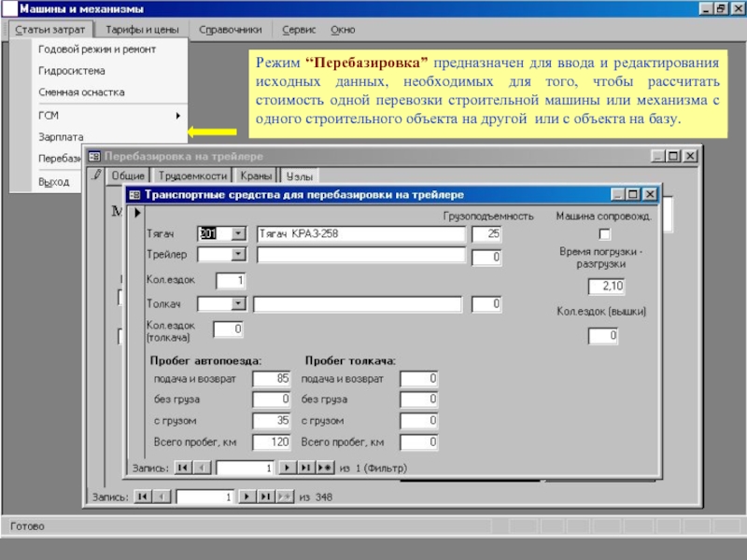
Task: Open the Тягач code dropdown
Action: [238, 233]
